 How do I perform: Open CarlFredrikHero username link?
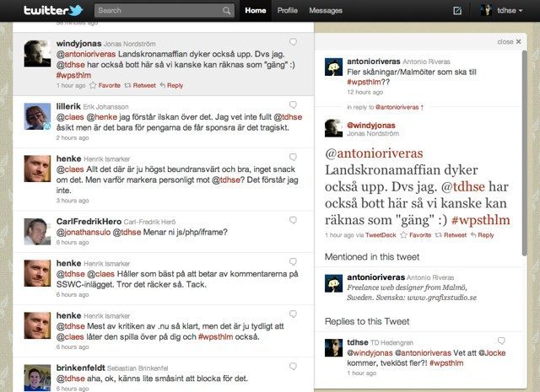coord(89,222)
